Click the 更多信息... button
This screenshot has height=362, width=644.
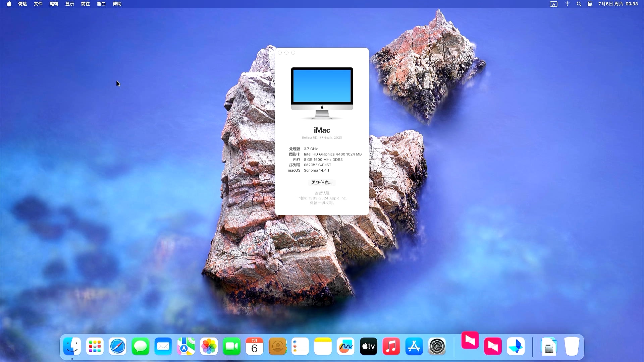pos(322,182)
